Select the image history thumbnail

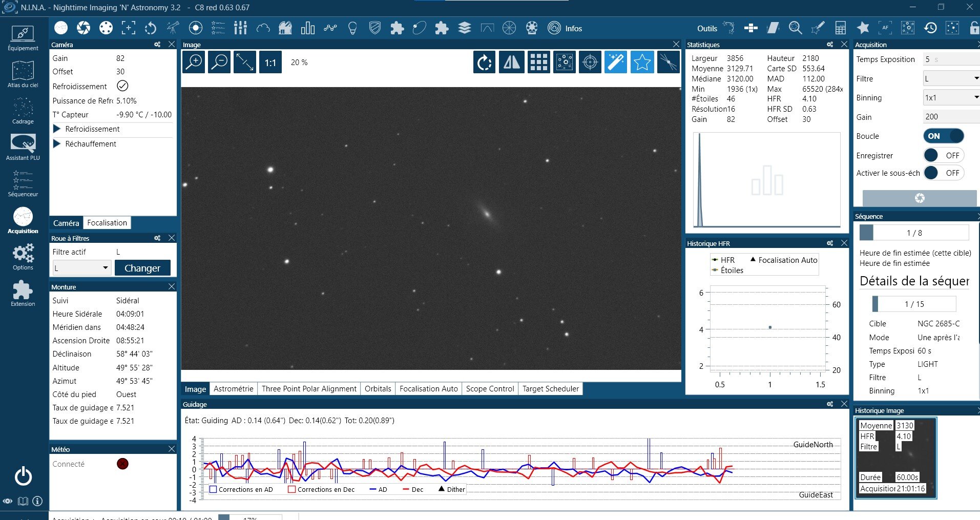point(895,458)
